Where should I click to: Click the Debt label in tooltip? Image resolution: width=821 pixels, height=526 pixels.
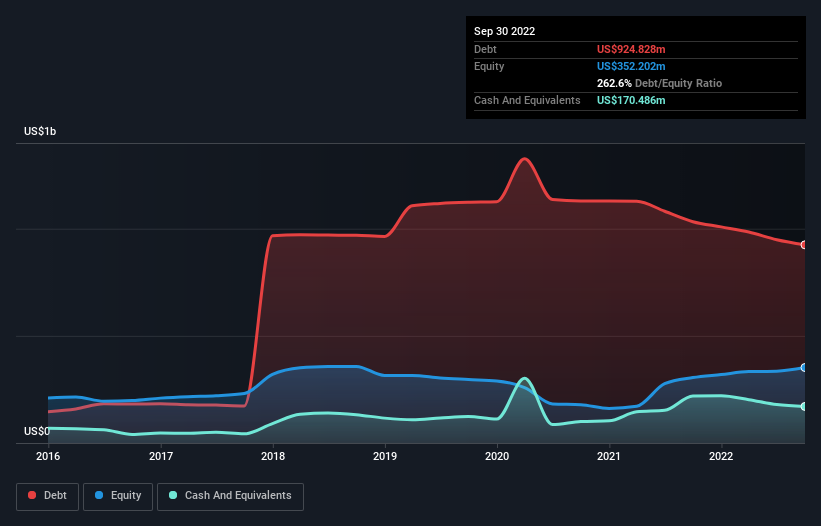click(x=485, y=49)
